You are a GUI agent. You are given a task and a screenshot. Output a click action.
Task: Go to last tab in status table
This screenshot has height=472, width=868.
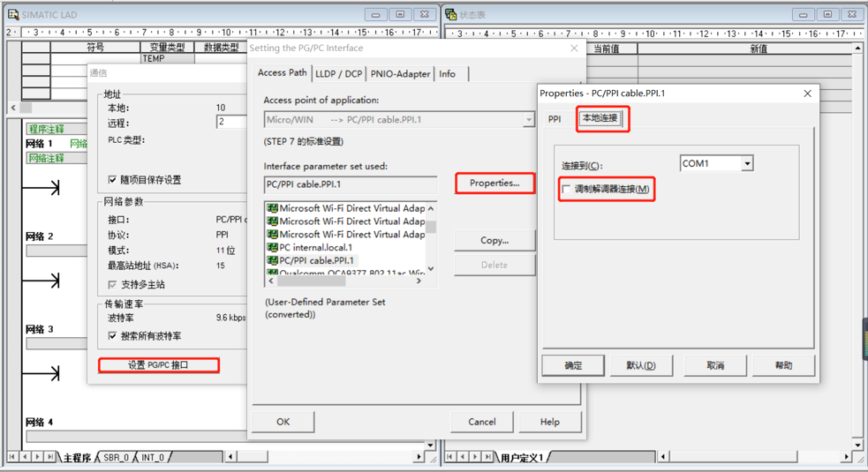click(487, 456)
